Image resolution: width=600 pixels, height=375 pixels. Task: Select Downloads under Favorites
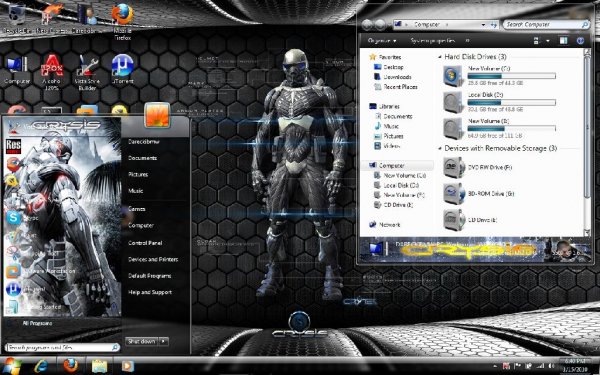pos(393,77)
